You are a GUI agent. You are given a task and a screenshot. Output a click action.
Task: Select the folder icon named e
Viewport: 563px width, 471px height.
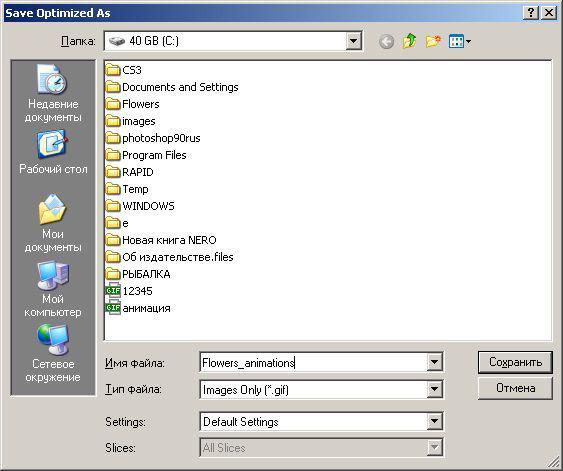pyautogui.click(x=113, y=223)
